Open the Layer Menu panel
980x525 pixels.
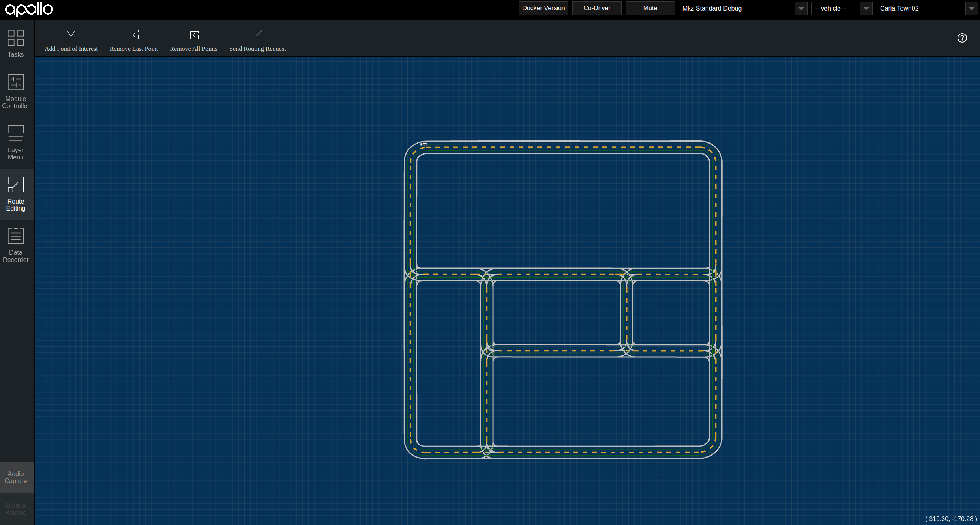tap(16, 142)
